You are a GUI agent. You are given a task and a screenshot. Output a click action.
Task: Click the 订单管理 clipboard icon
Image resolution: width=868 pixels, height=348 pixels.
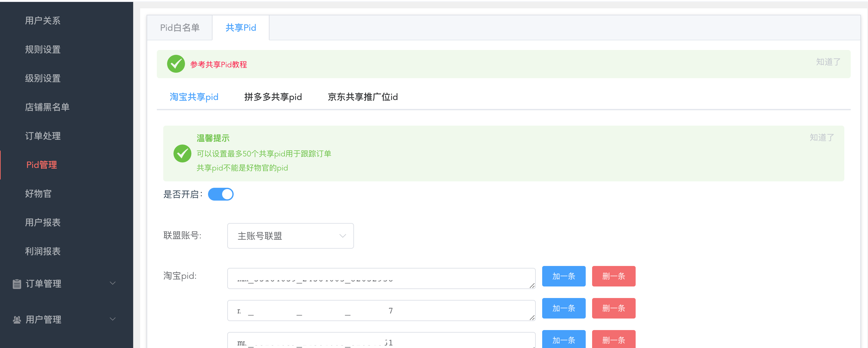[17, 284]
